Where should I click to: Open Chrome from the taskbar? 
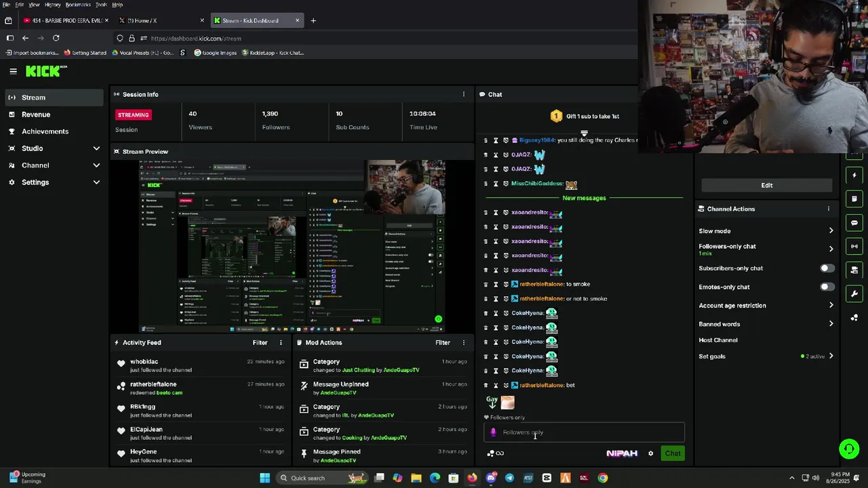[602, 478]
